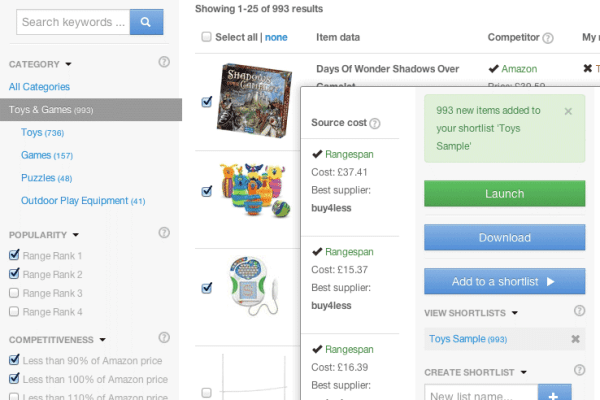The width and height of the screenshot is (600, 400).
Task: Collapse the View Shortlists section arrow
Action: [x=515, y=313]
